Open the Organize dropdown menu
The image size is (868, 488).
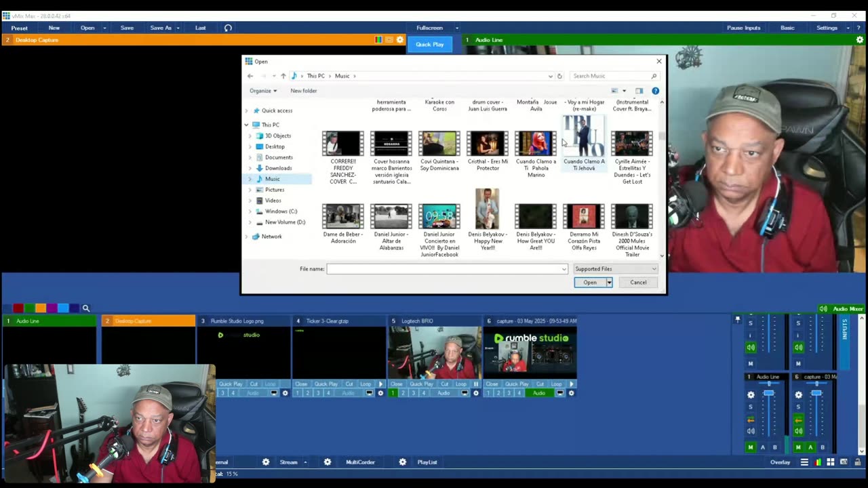263,91
